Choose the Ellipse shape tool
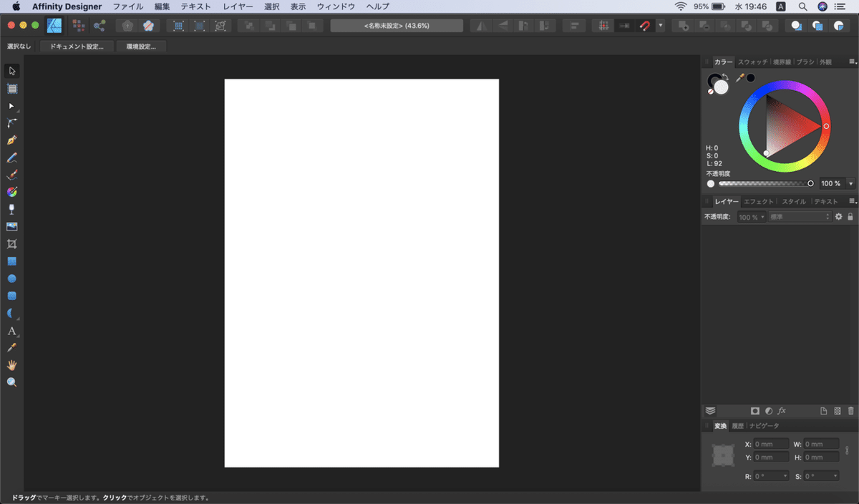This screenshot has height=504, width=859. [x=11, y=278]
